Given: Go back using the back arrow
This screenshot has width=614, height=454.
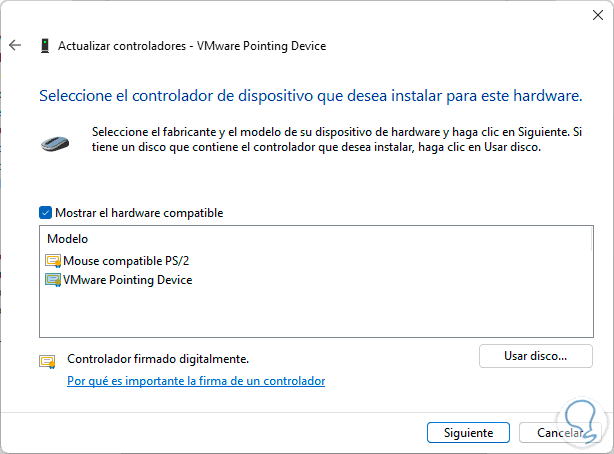Looking at the screenshot, I should [15, 46].
